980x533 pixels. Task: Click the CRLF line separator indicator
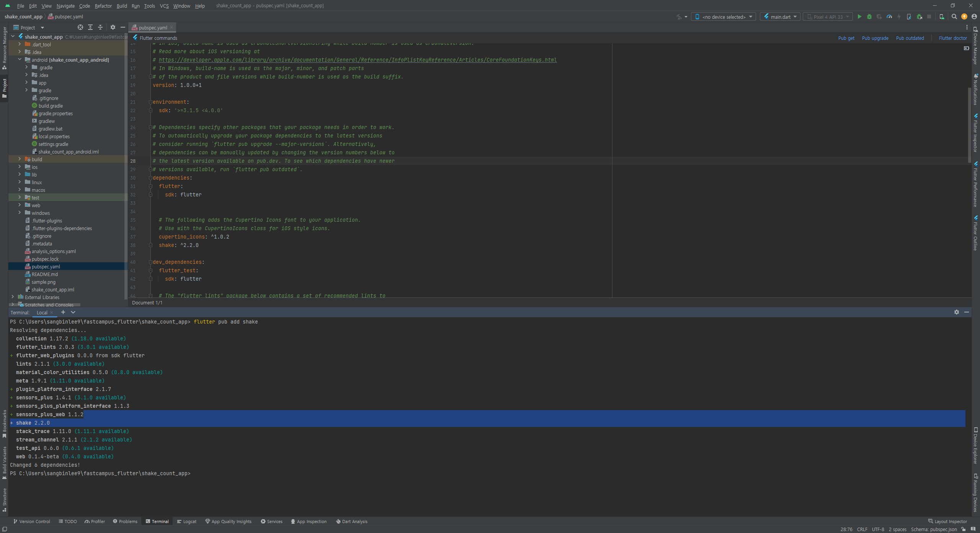coord(862,530)
